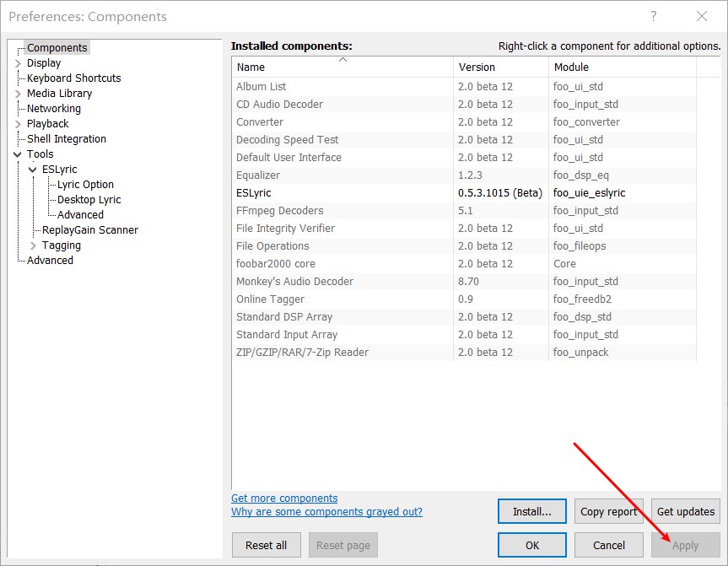Screen dimensions: 728x566
Task: Expand the Media Library node
Action: 18,94
